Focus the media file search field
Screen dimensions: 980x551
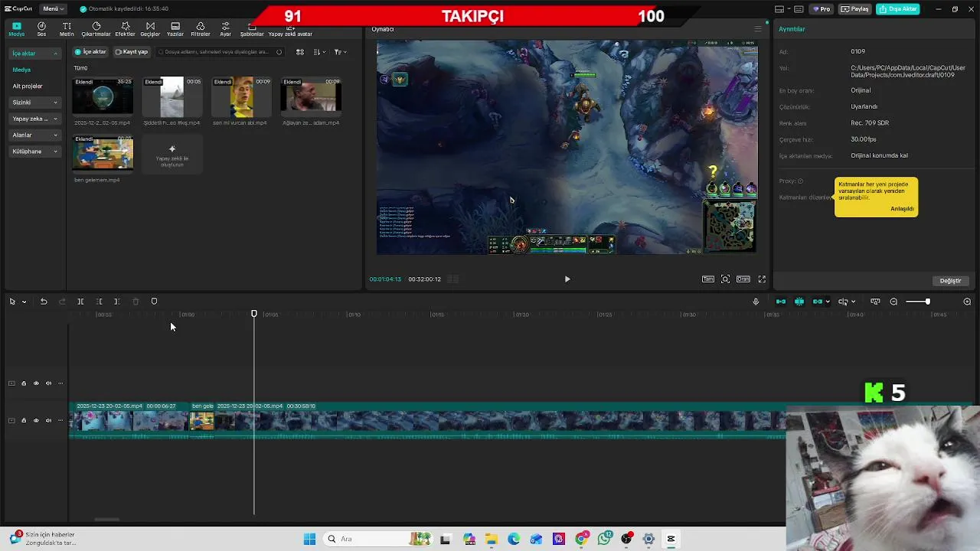220,52
